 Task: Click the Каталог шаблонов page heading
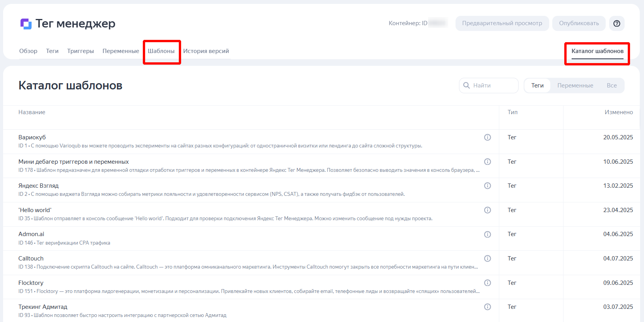70,86
